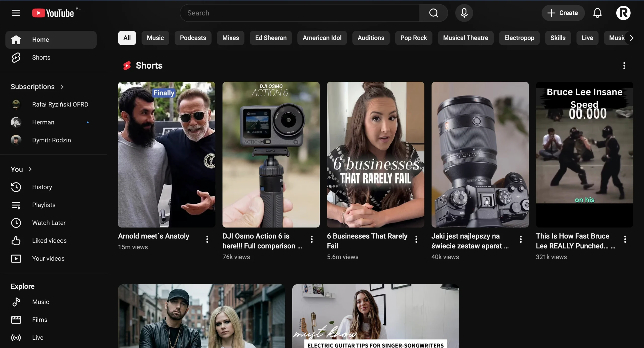This screenshot has width=644, height=348.
Task: Open History in the sidebar
Action: [42, 187]
